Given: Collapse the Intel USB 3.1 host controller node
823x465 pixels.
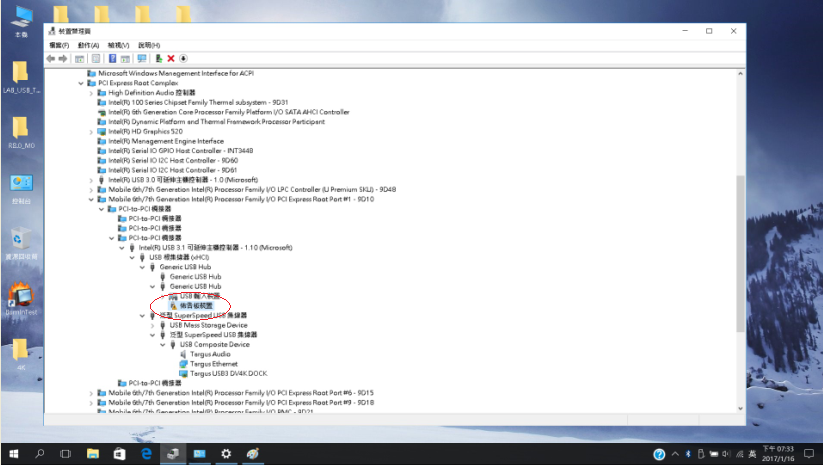Looking at the screenshot, I should coord(122,248).
